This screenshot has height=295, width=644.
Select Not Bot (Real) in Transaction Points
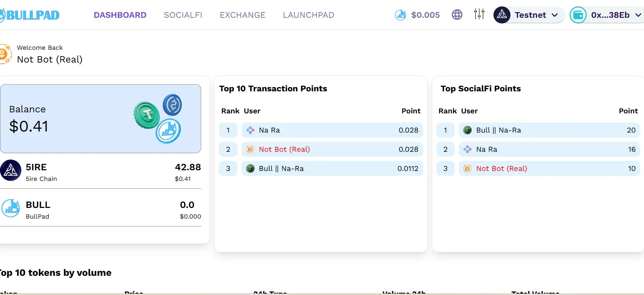point(284,149)
